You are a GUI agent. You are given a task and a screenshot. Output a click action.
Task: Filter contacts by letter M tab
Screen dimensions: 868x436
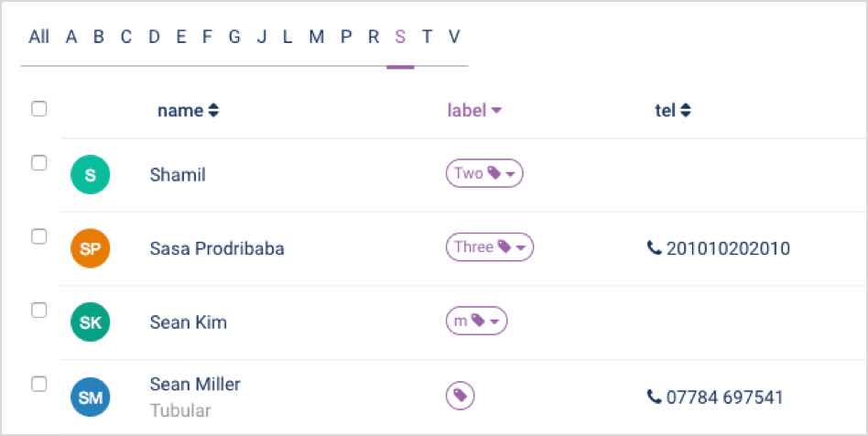316,38
